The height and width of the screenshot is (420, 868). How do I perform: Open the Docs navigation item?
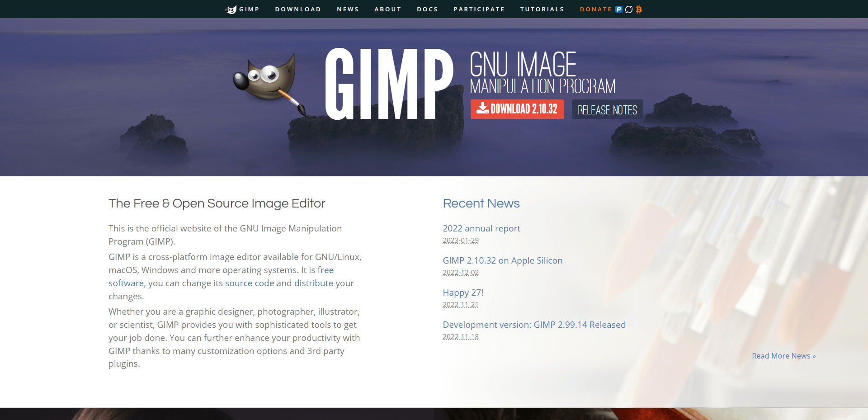tap(427, 9)
